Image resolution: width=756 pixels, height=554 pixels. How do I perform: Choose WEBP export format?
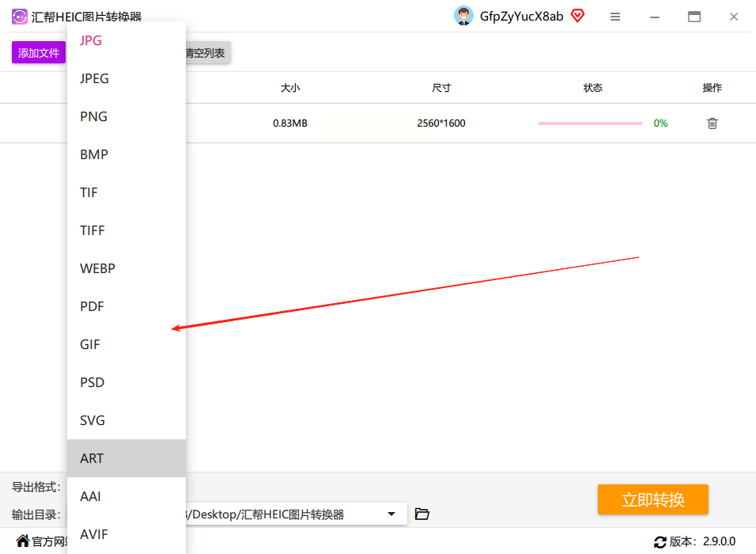(x=127, y=268)
